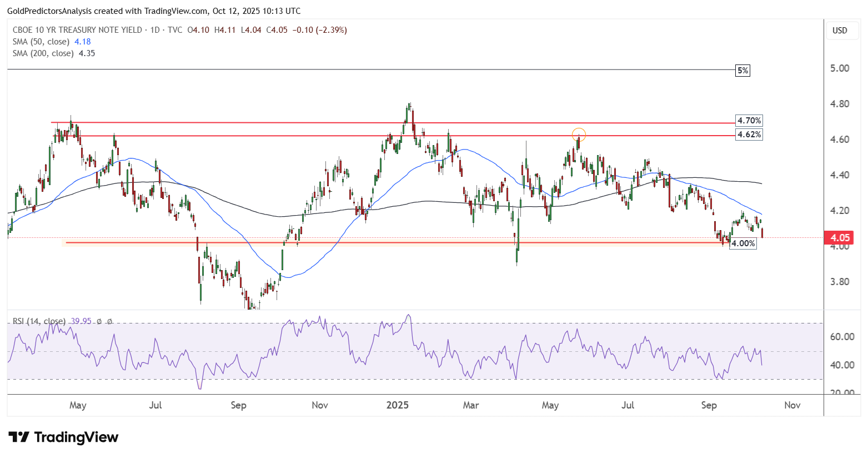Click the orange circle marker on chart
Viewport: 868px width, 458px height.
pos(579,134)
